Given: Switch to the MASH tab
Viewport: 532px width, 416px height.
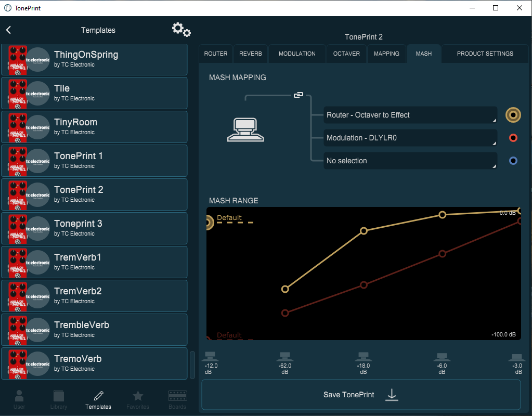Looking at the screenshot, I should tap(424, 54).
